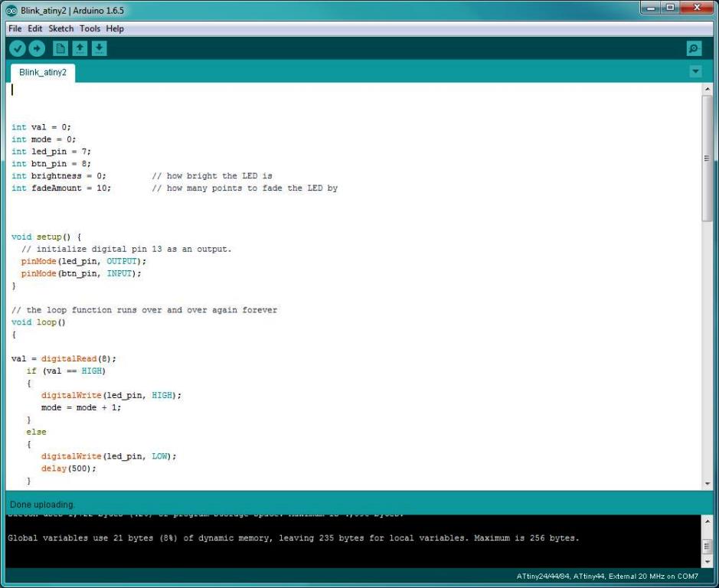Click the line 'int mode = 0;'
Screen dimensions: 719x588
(44, 139)
